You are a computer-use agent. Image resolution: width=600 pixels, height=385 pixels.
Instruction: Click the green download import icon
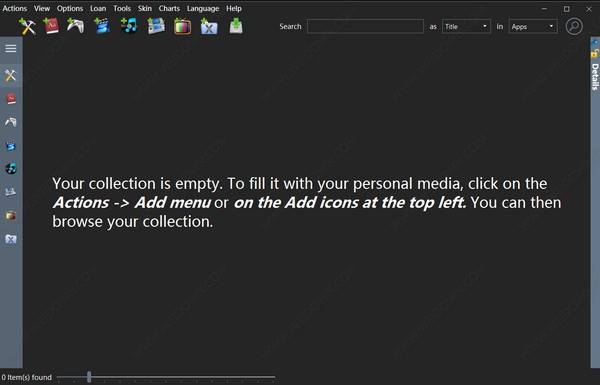236,26
